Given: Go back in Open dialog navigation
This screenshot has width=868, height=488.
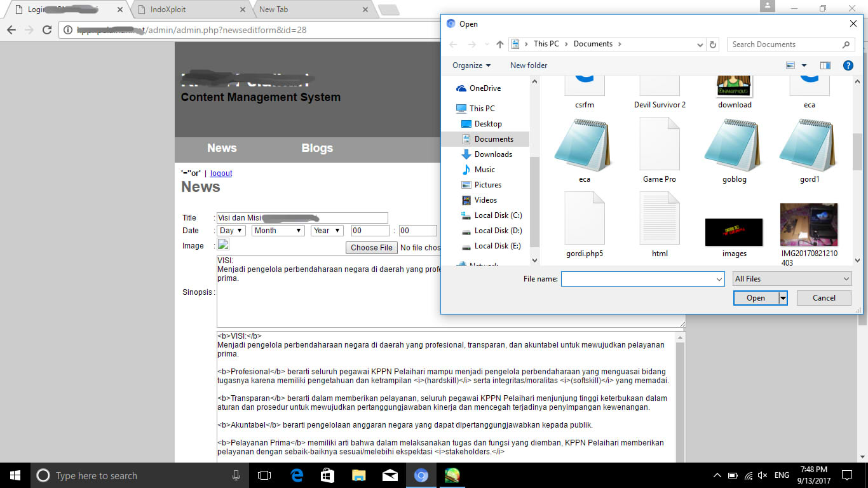Looking at the screenshot, I should [x=453, y=44].
